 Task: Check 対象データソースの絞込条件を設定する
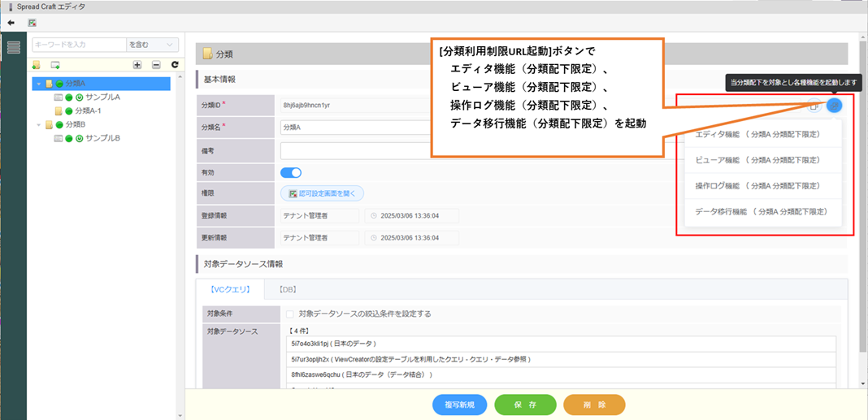(290, 314)
